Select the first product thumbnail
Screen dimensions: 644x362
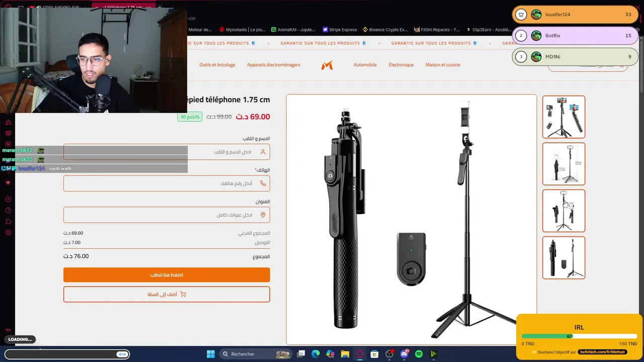point(563,117)
